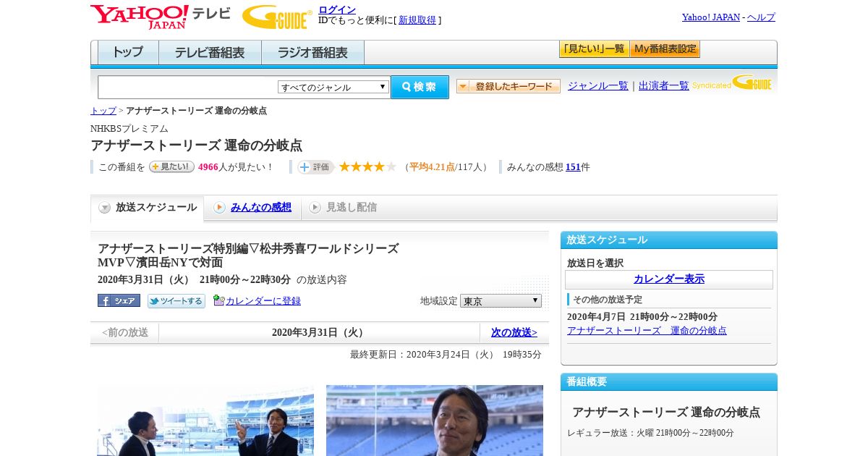
Task: Click the レギュラー放送 schedule text
Action: tap(650, 432)
